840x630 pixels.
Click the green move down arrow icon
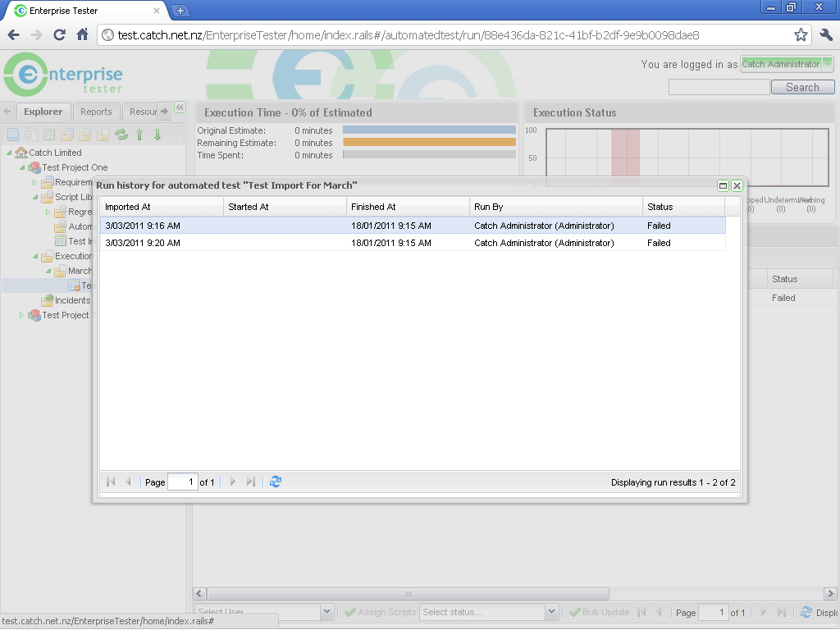tap(157, 135)
